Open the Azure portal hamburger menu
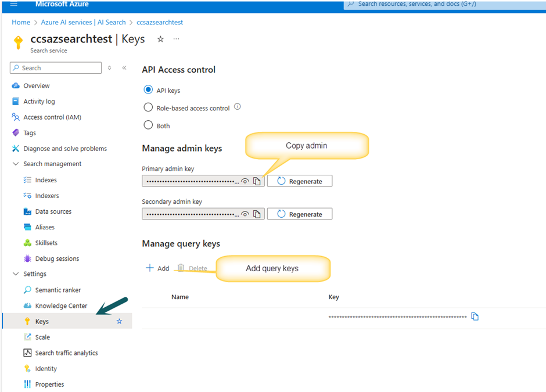Image resolution: width=546 pixels, height=392 pixels. click(x=14, y=4)
